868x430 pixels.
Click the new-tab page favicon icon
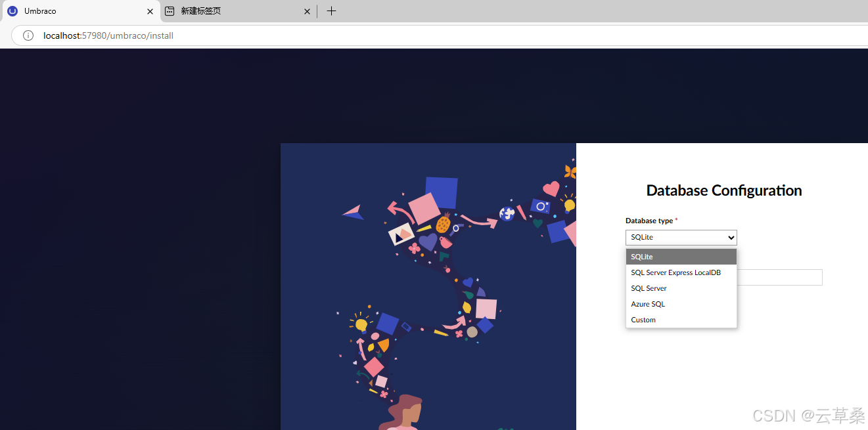pos(170,11)
